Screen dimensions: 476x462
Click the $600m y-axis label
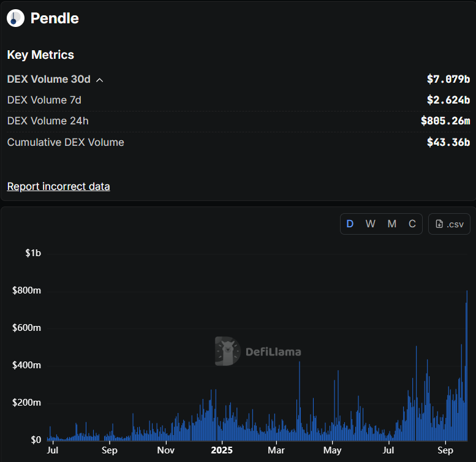[x=27, y=328]
